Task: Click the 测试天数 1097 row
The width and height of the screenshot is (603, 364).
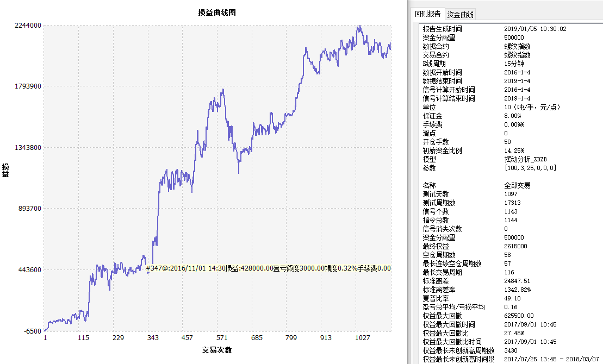Action: (436, 194)
